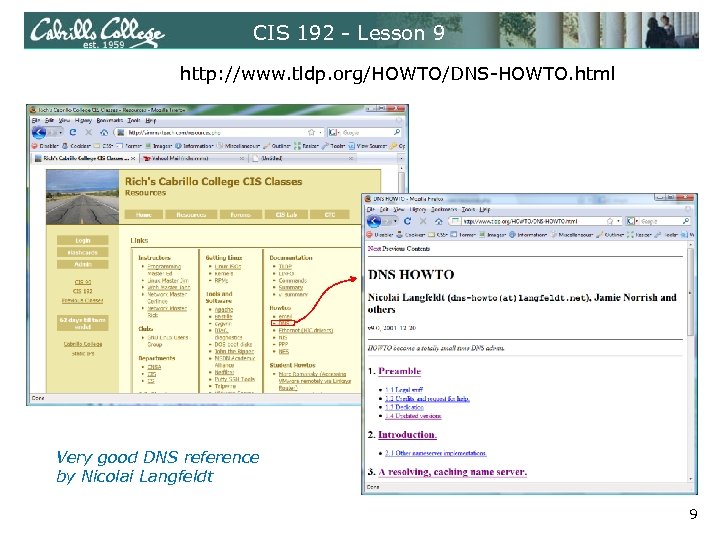
Task: Open address bar dropdown in Resources window
Action: (x=321, y=132)
